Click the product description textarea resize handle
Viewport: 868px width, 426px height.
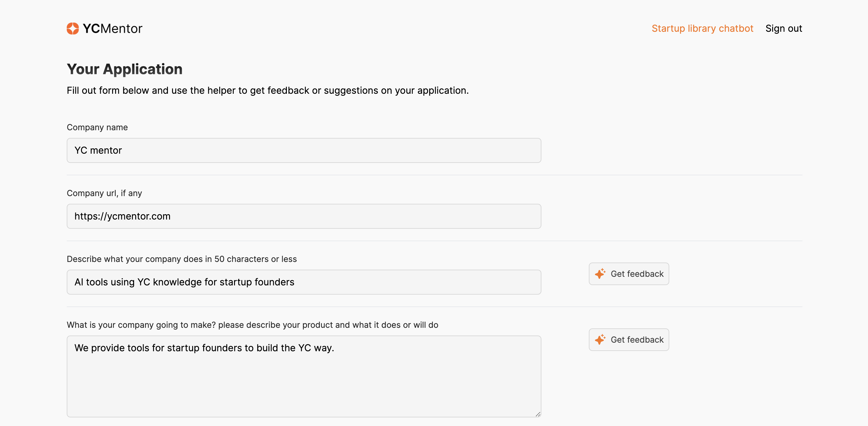538,414
